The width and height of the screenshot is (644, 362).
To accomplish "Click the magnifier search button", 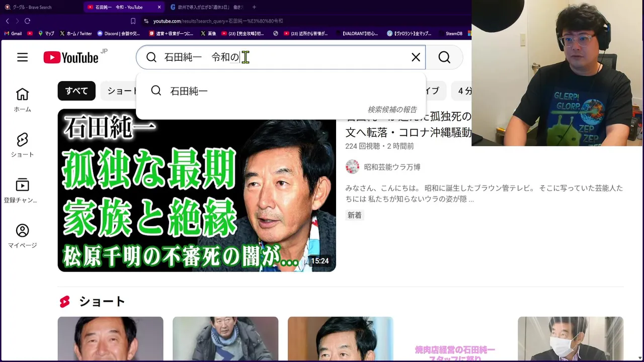I will coord(444,57).
